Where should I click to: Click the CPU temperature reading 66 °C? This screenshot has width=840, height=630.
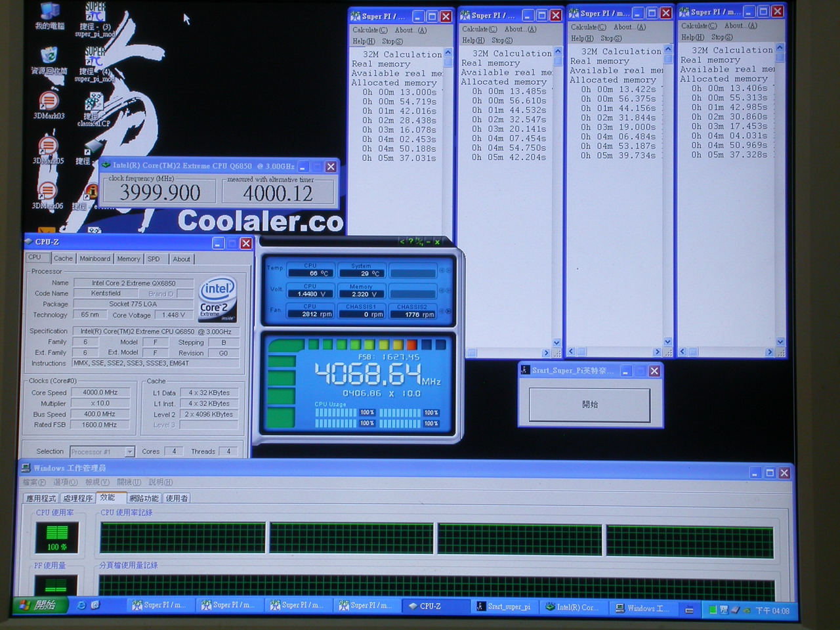[x=310, y=272]
